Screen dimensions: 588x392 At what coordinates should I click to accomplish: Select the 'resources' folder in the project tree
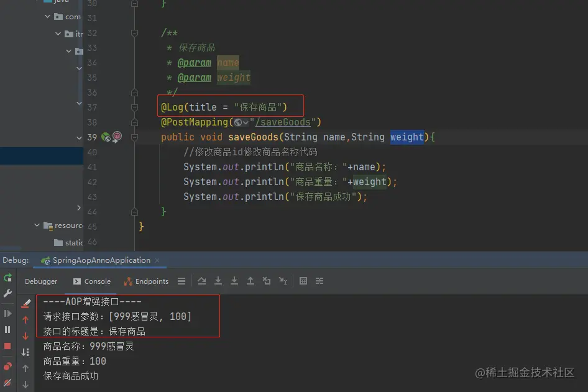coord(63,226)
